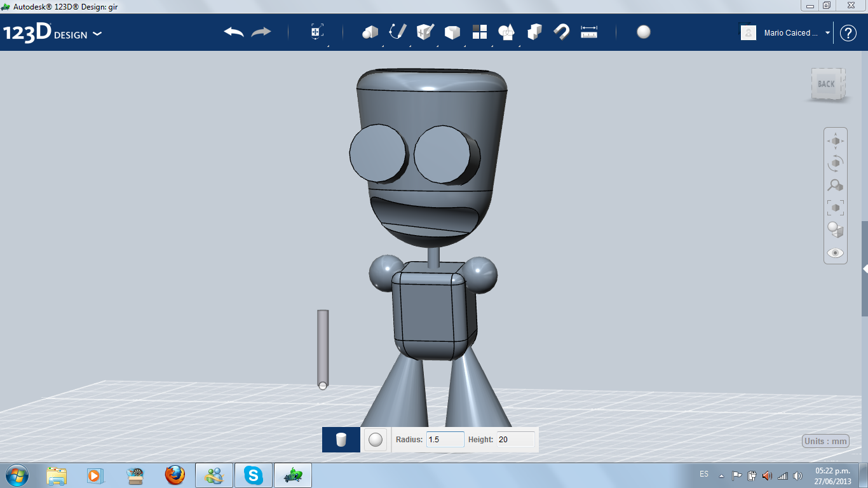Select the Orbit navigation tool

coord(836,163)
